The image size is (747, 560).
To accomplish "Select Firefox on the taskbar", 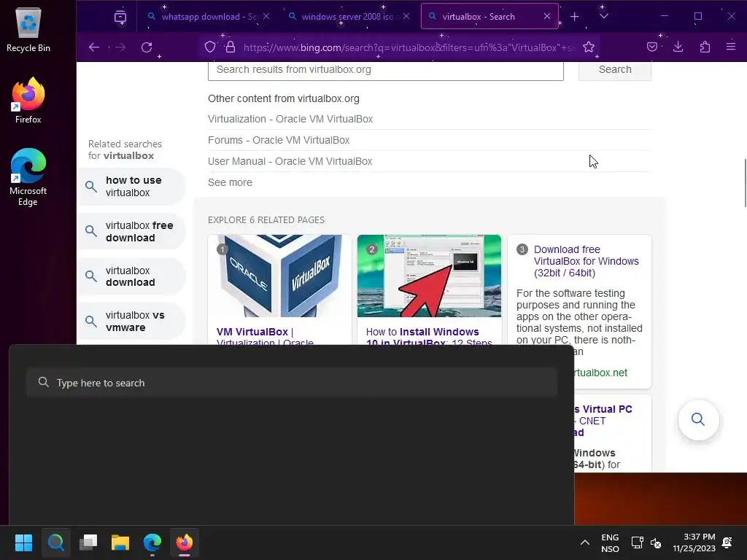I will click(185, 542).
